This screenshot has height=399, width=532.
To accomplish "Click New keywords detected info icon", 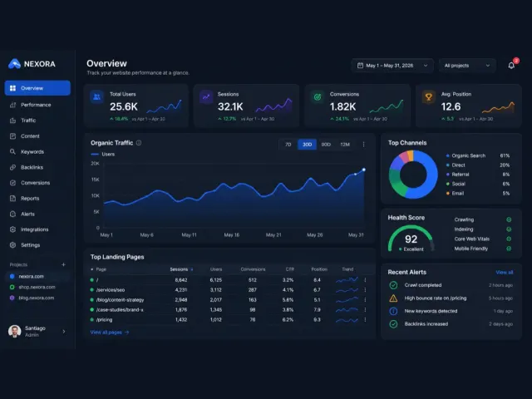I will click(x=393, y=311).
